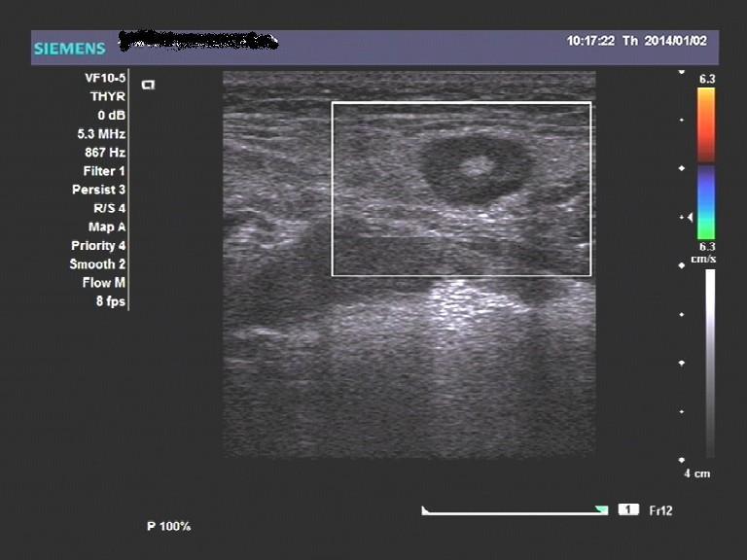Click the cine clip number 1 box
This screenshot has width=747, height=560.
coord(629,509)
